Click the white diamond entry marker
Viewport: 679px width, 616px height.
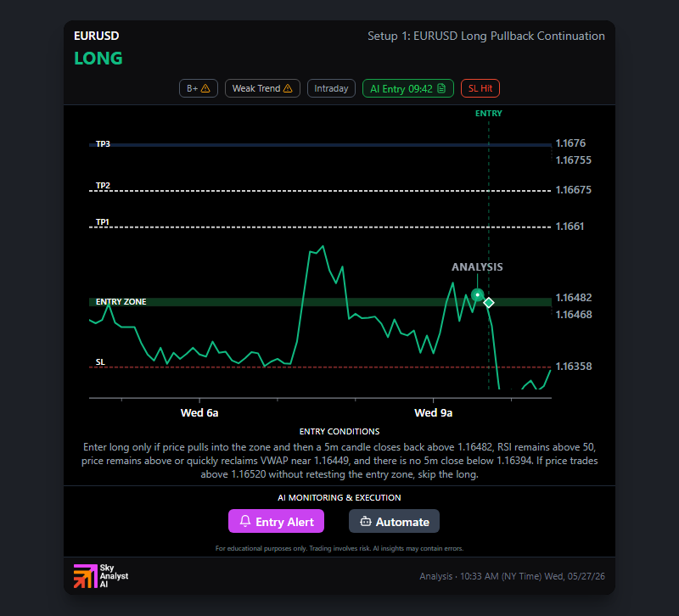489,303
